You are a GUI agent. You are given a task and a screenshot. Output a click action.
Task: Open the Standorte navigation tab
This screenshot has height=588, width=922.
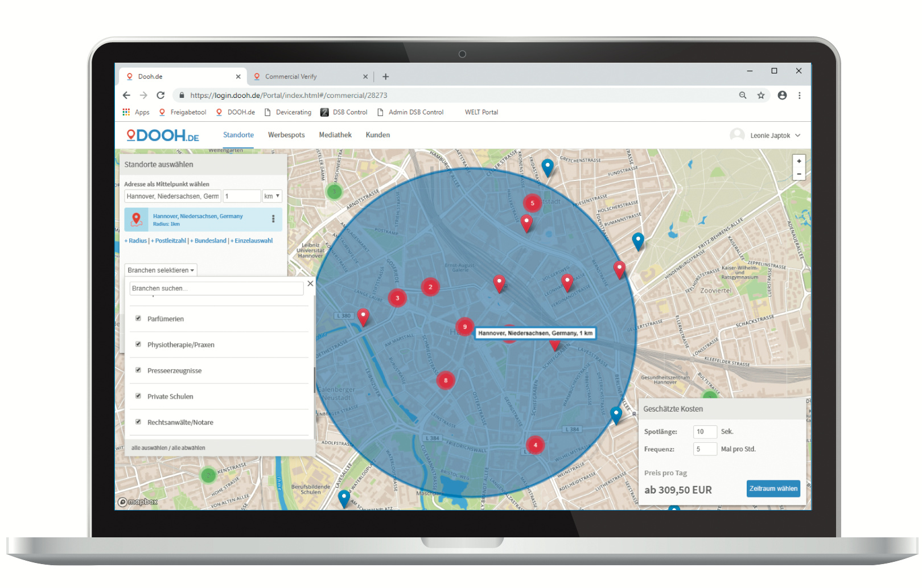(238, 135)
